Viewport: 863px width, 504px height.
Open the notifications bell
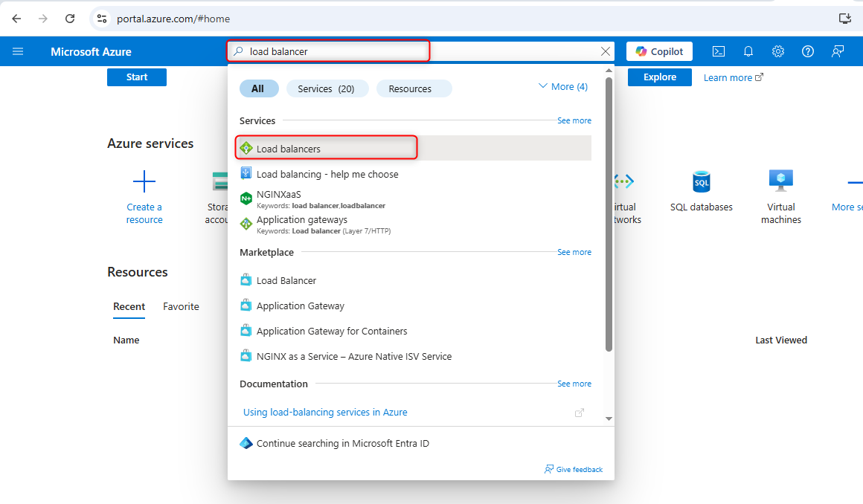(748, 51)
